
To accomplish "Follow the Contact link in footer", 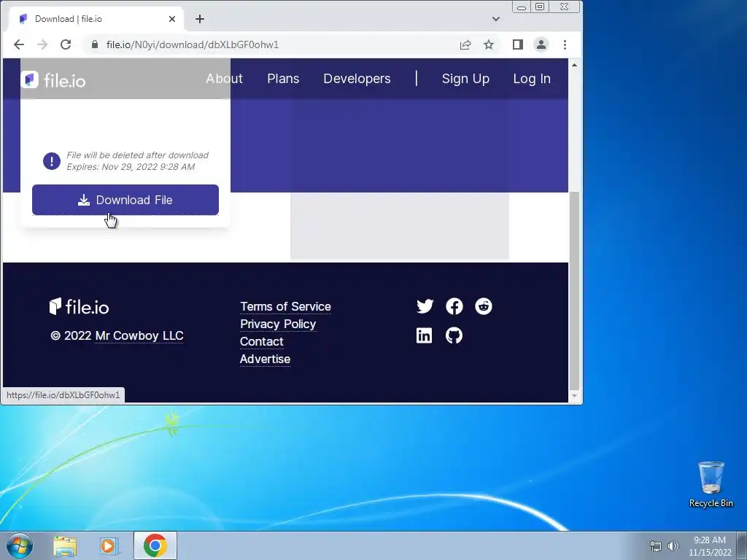I will click(x=262, y=341).
